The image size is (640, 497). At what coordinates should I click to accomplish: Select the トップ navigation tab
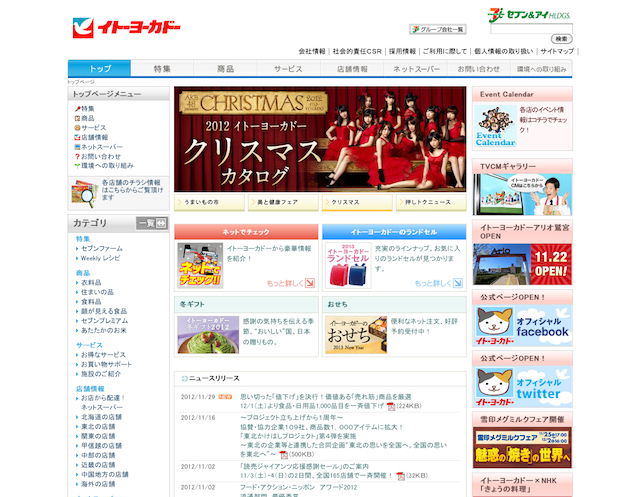[x=100, y=69]
